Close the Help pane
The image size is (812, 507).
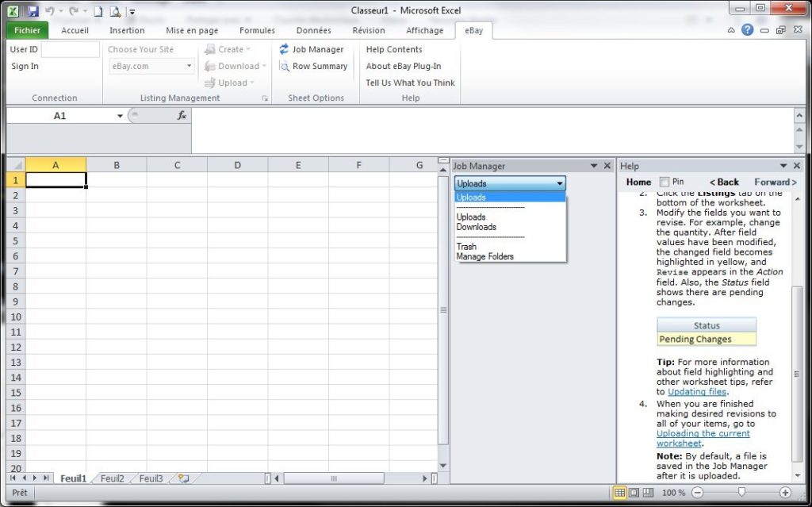pyautogui.click(x=797, y=165)
